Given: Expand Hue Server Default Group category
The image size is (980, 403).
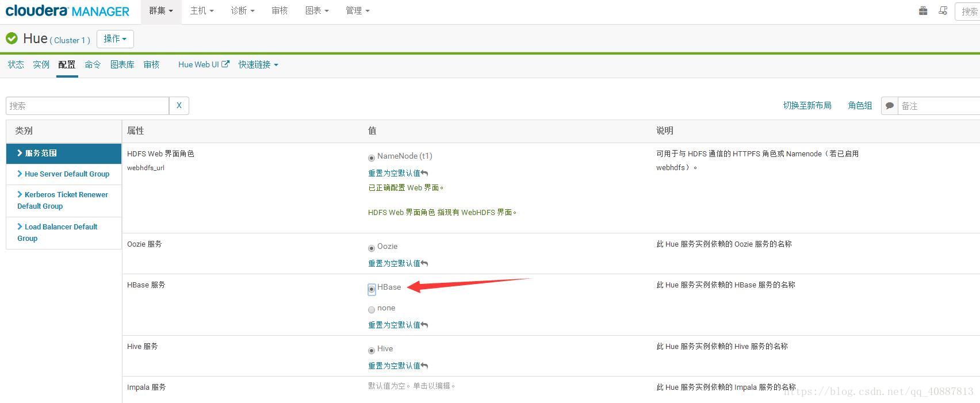Looking at the screenshot, I should (64, 174).
